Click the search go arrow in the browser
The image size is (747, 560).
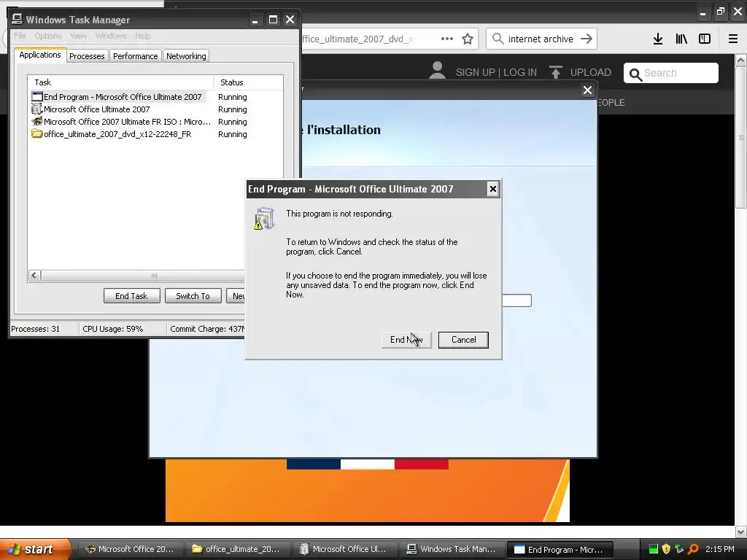[x=587, y=39]
